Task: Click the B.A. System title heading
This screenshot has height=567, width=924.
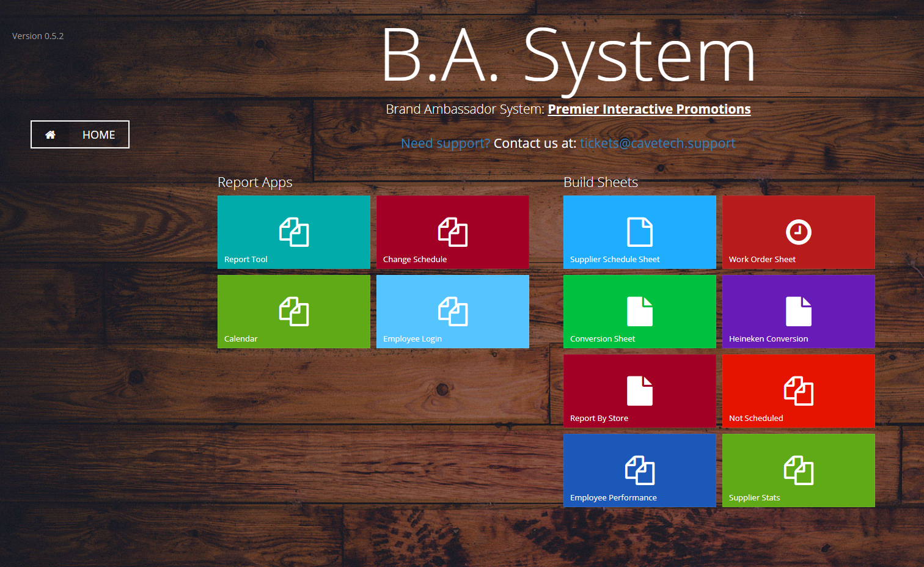Action: (568, 57)
